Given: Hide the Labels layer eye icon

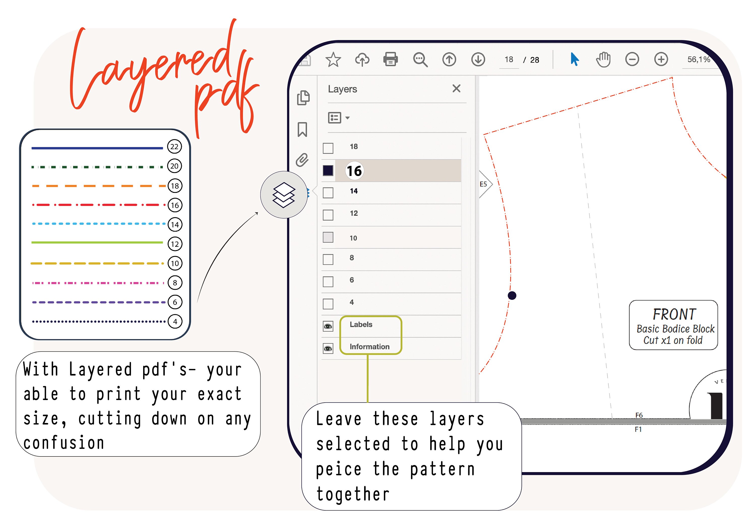Looking at the screenshot, I should (x=328, y=326).
